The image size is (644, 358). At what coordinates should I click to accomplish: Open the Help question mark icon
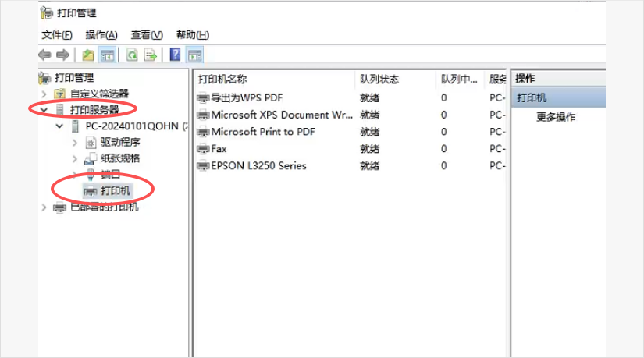tap(175, 55)
